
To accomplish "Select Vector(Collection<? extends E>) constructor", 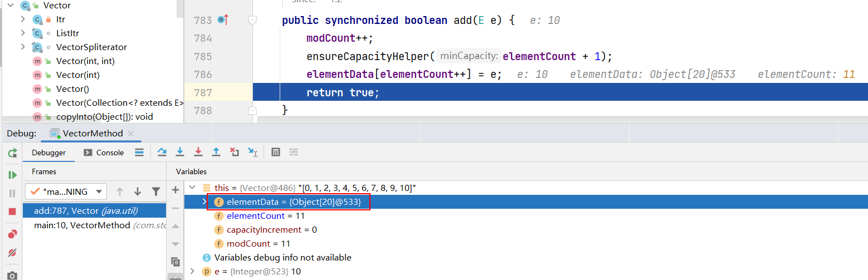I will click(x=108, y=102).
